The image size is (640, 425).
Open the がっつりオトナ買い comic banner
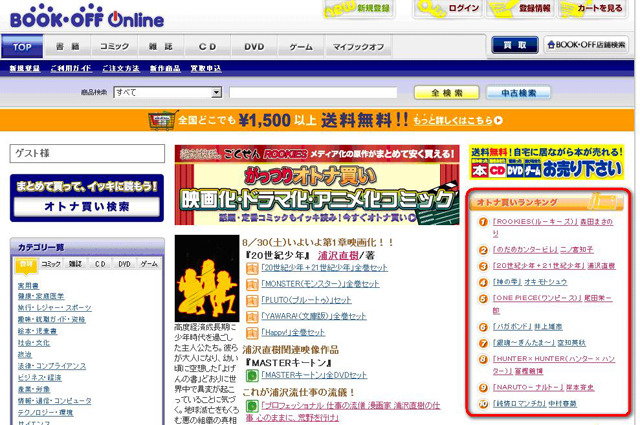(317, 185)
